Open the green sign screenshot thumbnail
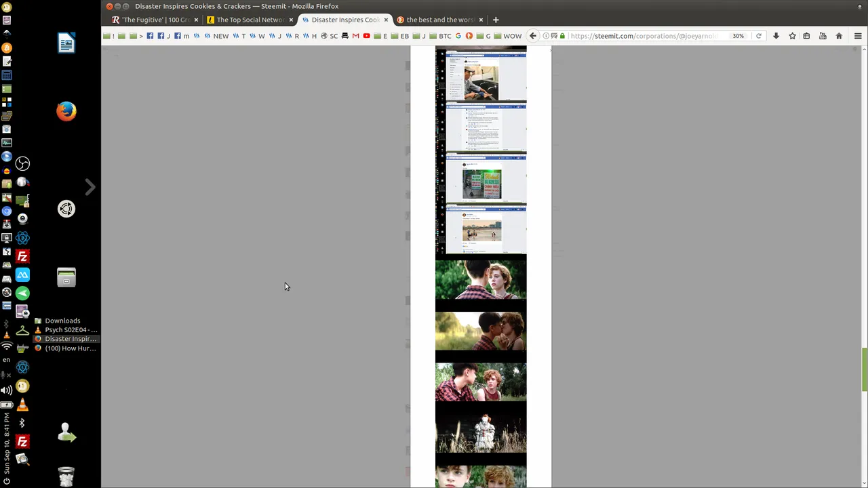 click(481, 178)
